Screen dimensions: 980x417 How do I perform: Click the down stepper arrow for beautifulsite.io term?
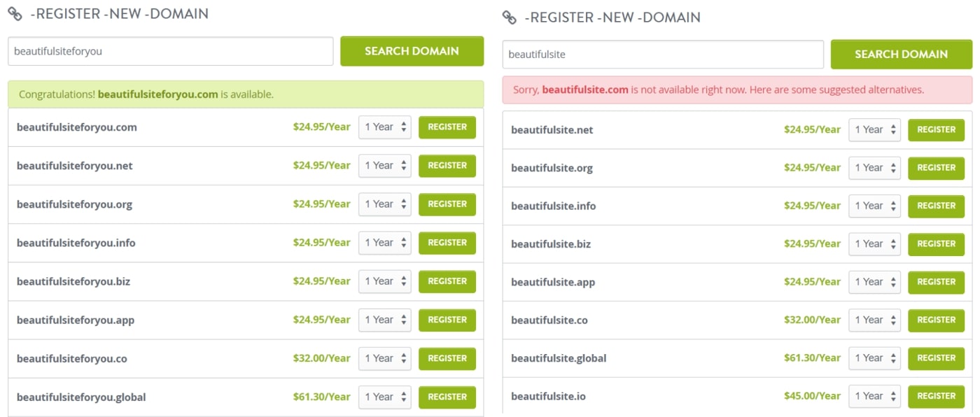893,399
